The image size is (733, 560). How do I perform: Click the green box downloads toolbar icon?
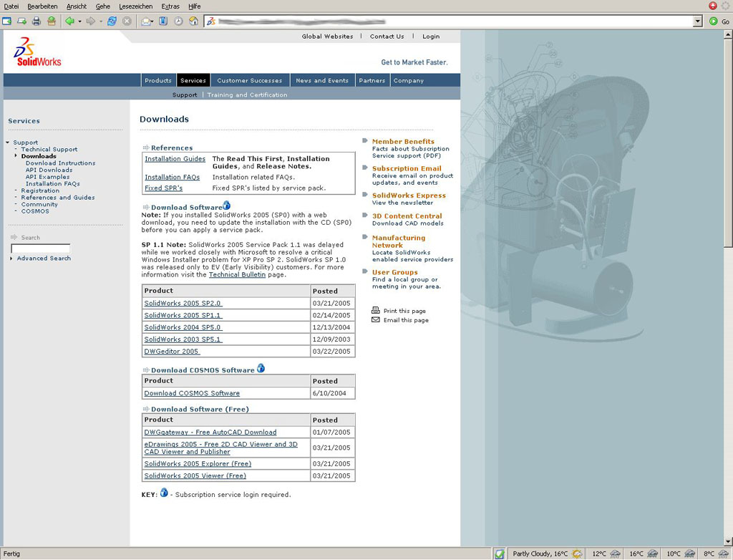[x=52, y=21]
